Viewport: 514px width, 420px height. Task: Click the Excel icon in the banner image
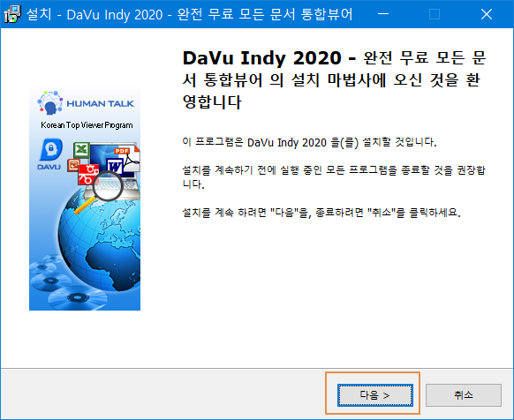(81, 150)
